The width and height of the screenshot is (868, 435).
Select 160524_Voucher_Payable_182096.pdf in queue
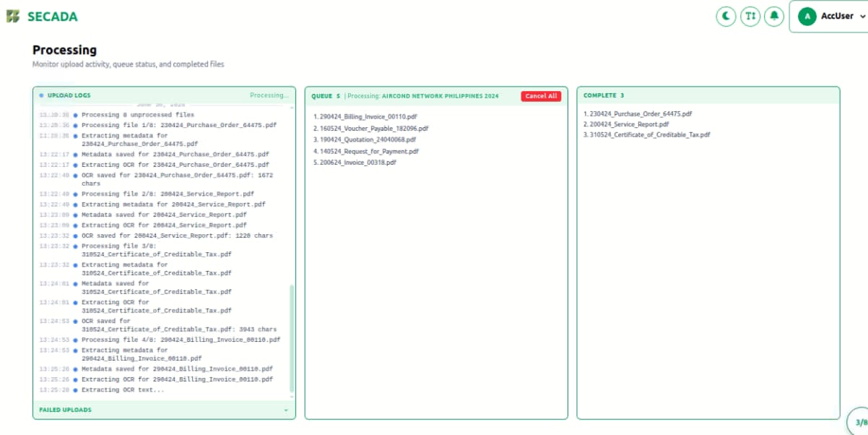(x=371, y=128)
